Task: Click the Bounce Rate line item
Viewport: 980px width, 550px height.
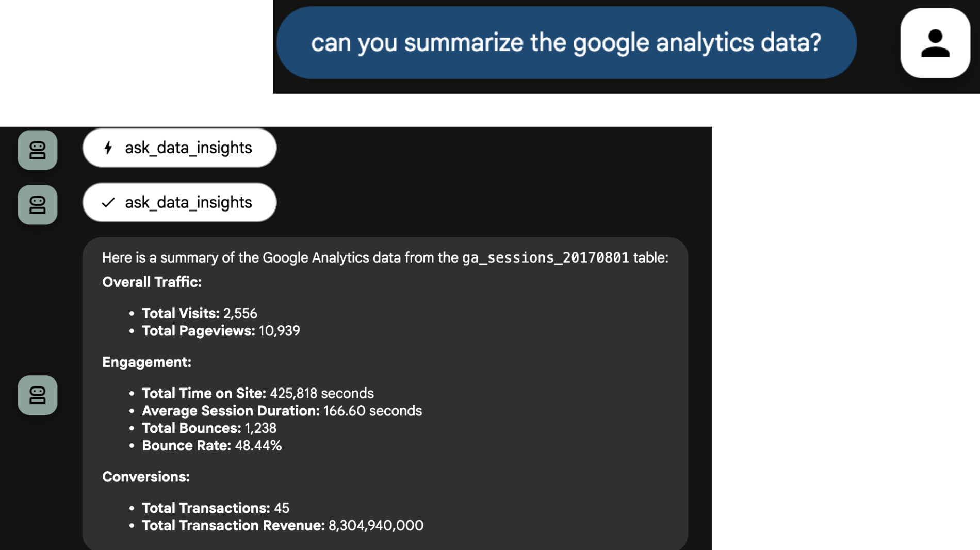Action: click(x=211, y=446)
